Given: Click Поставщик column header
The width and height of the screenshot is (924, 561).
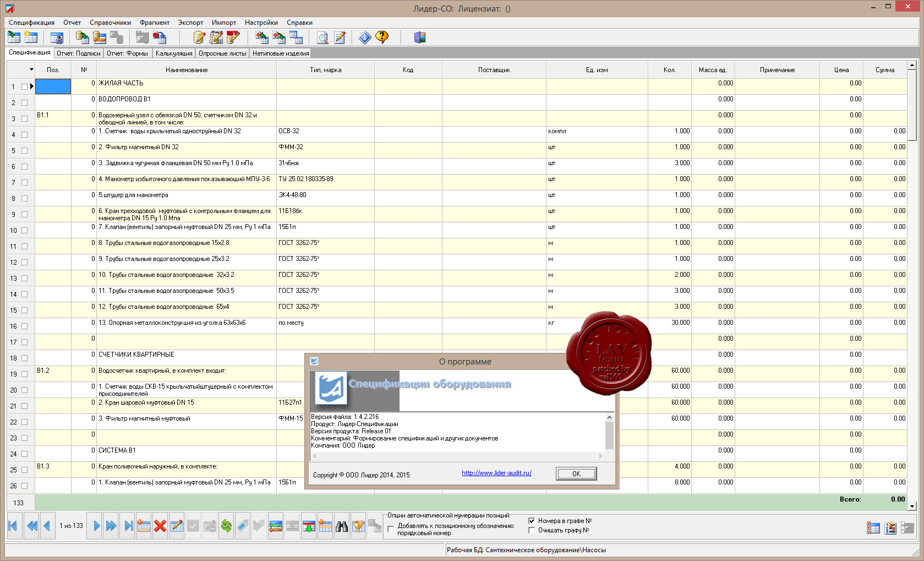Looking at the screenshot, I should 494,70.
